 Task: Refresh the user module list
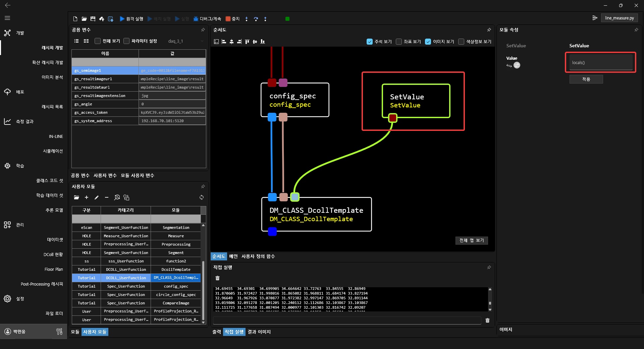(x=202, y=197)
